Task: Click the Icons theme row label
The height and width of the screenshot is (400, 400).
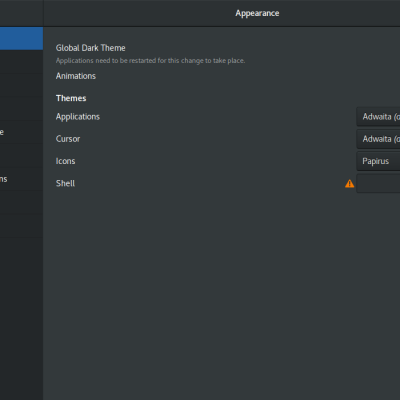Action: tap(65, 161)
